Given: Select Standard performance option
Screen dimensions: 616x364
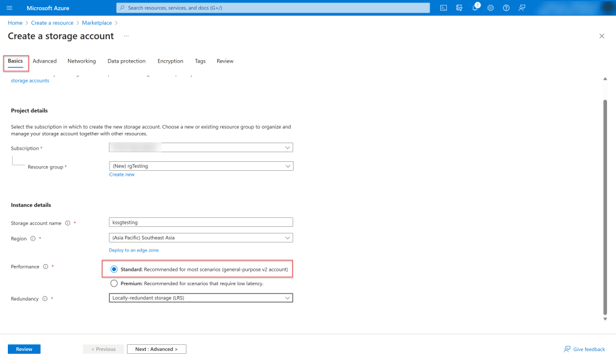Looking at the screenshot, I should tap(114, 269).
